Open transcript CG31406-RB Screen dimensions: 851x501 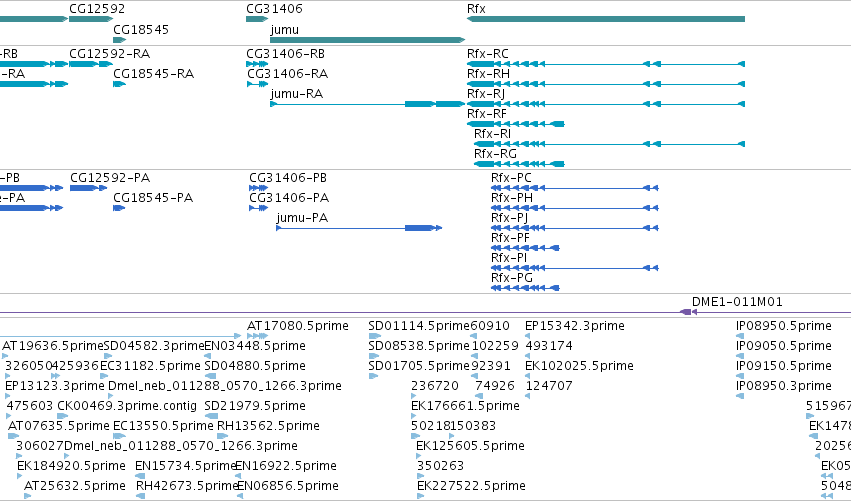285,54
